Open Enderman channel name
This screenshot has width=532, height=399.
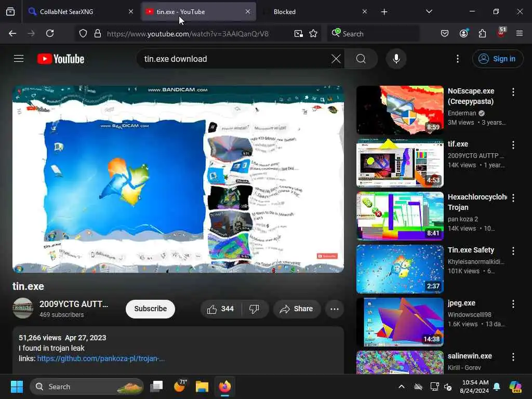[x=462, y=113]
